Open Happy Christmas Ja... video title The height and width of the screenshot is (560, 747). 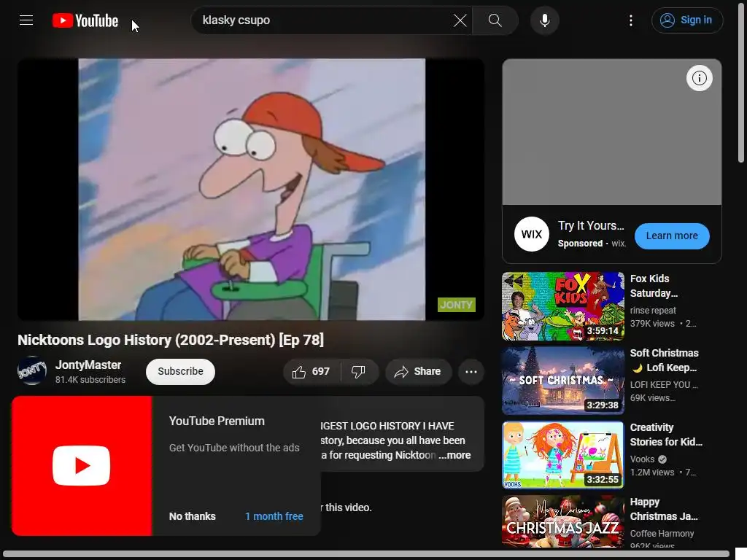pos(664,509)
